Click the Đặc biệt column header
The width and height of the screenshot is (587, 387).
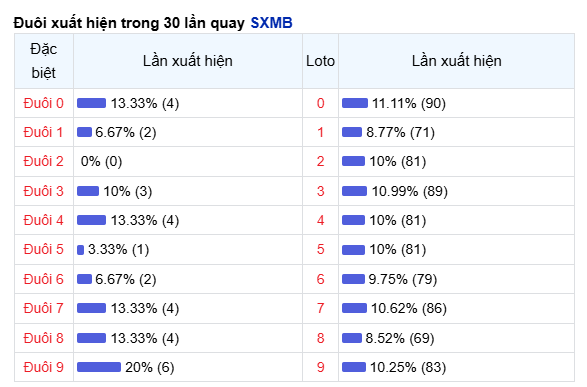coord(43,61)
